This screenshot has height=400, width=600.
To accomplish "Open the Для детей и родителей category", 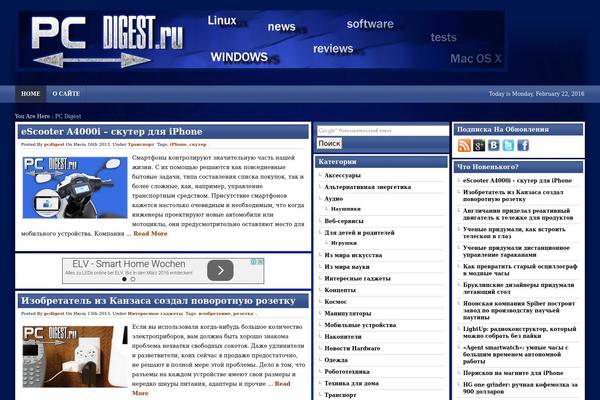I will click(x=359, y=233).
